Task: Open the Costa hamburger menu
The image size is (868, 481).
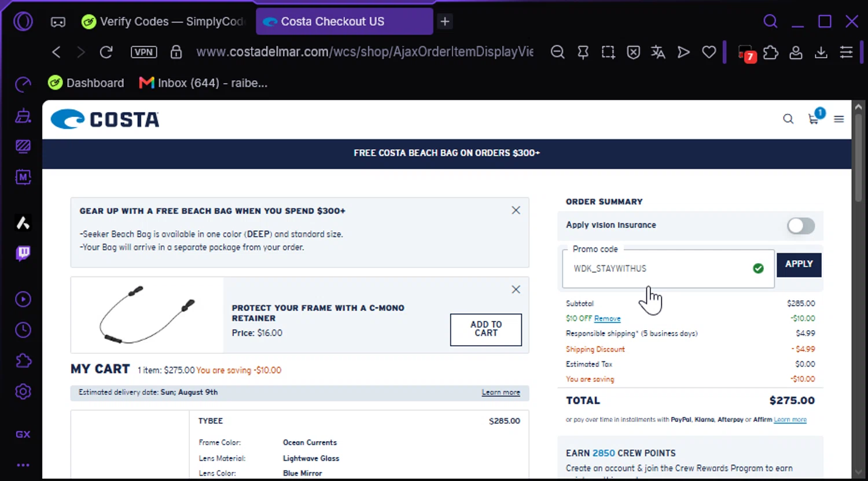Action: (x=838, y=119)
